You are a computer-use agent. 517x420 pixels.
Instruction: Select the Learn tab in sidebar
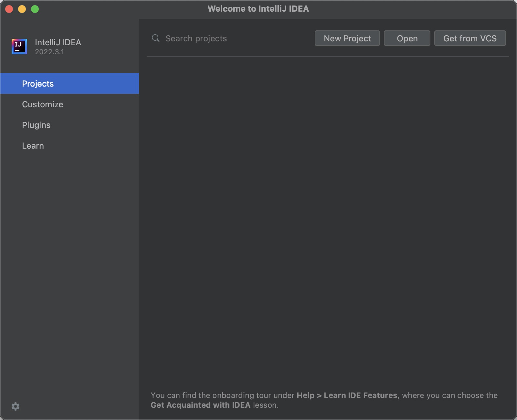pyautogui.click(x=33, y=145)
